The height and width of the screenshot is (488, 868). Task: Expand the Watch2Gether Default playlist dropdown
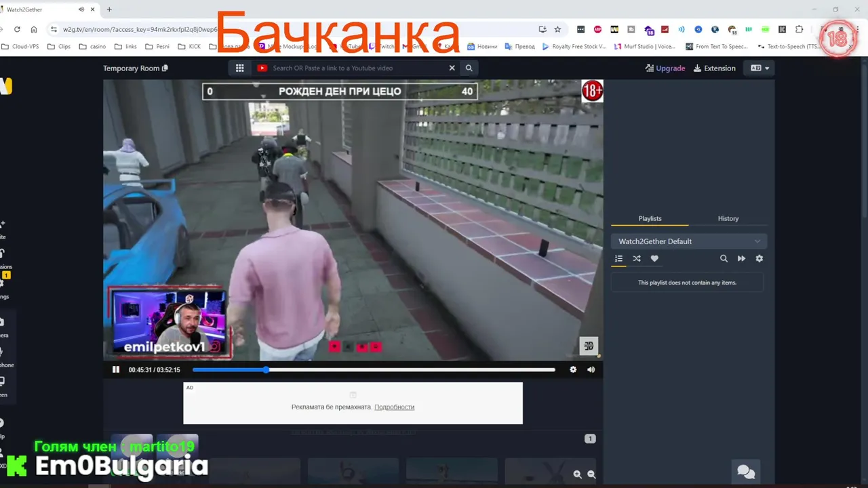[x=689, y=241]
